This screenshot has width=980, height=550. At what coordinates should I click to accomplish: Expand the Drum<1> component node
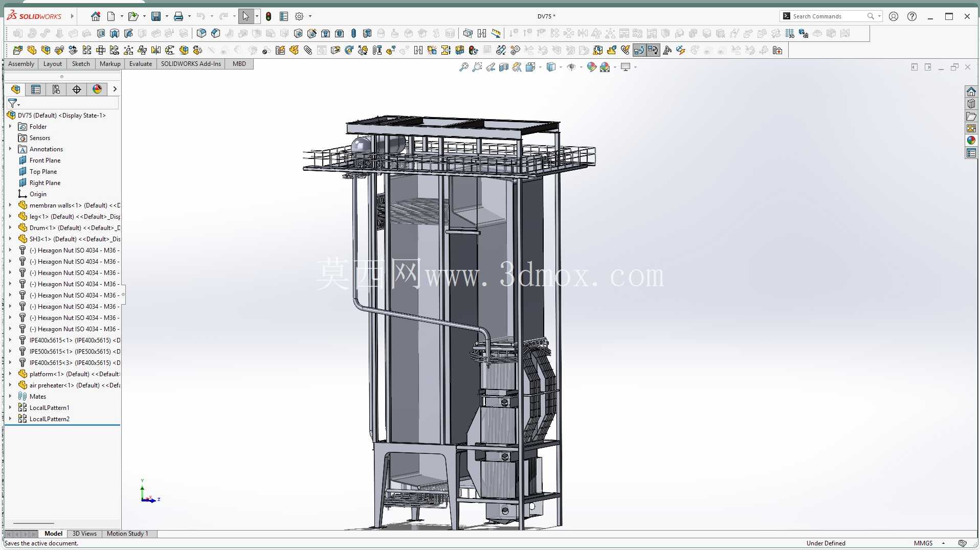click(10, 227)
